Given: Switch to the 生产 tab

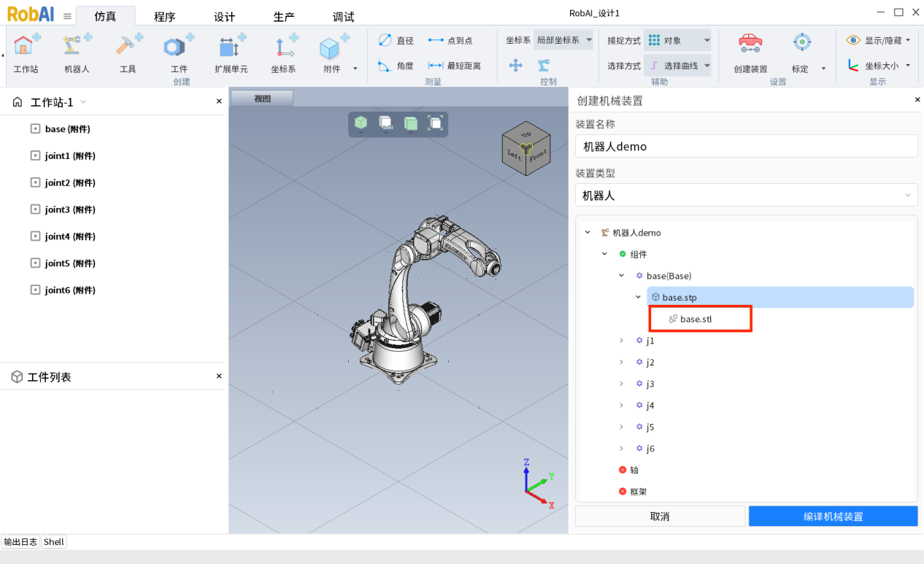Looking at the screenshot, I should point(284,16).
